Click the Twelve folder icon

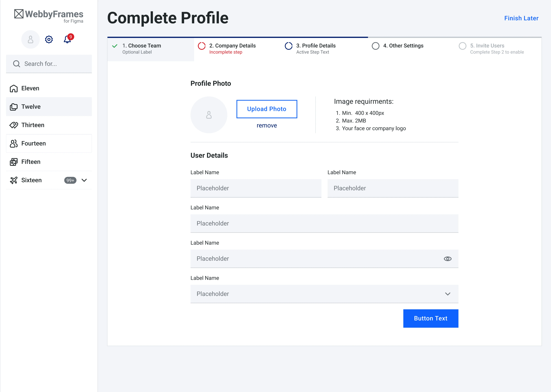tap(14, 106)
